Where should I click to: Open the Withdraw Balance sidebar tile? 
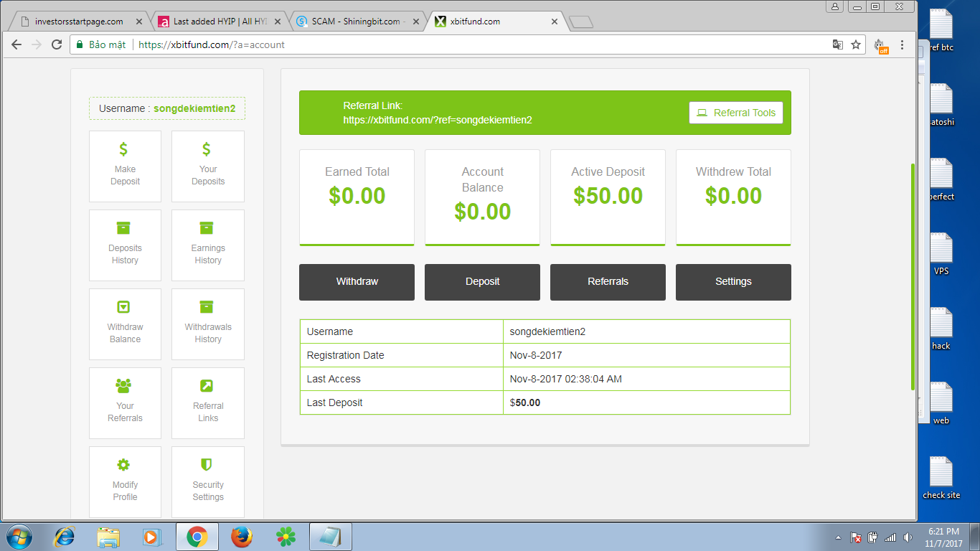click(x=125, y=324)
